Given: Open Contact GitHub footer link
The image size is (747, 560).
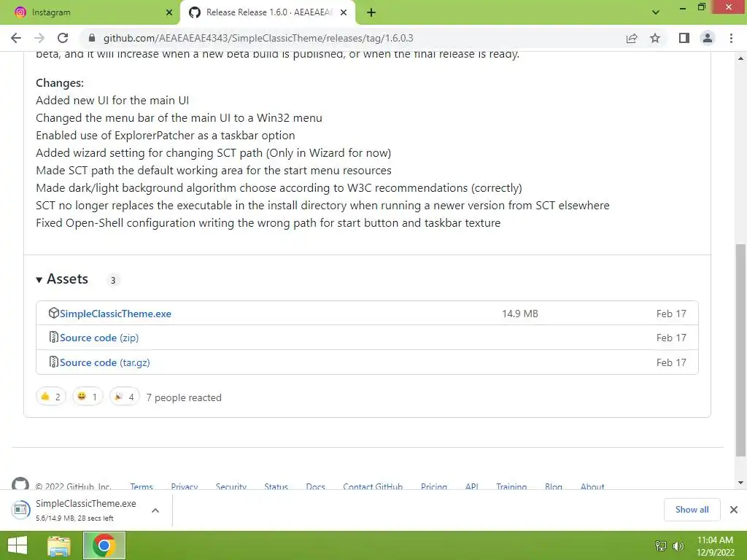Looking at the screenshot, I should [373, 486].
